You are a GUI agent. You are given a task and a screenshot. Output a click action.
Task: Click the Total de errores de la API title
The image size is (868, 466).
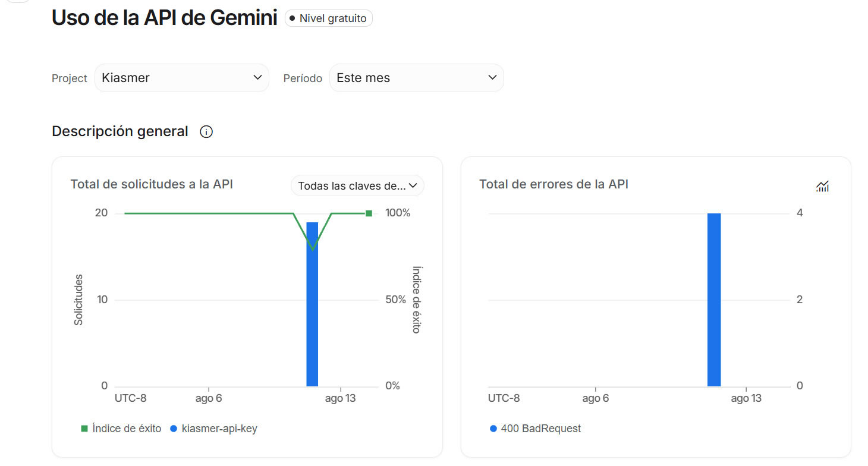pyautogui.click(x=553, y=184)
